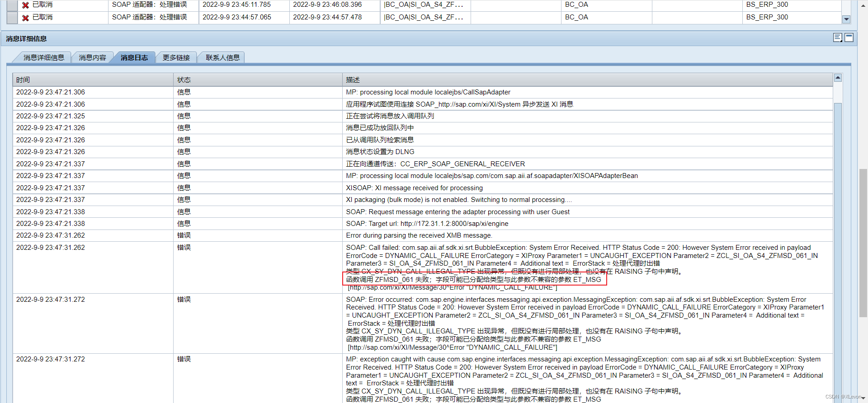Click log entry 正在尝试将消息放入调用队列
The width and height of the screenshot is (868, 403).
pyautogui.click(x=390, y=116)
